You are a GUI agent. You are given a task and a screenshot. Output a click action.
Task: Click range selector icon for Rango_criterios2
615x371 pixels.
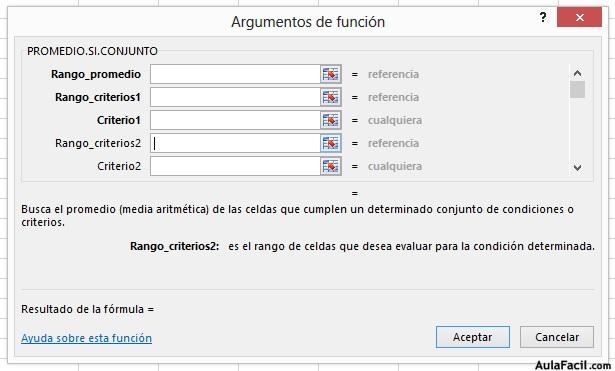coord(331,143)
